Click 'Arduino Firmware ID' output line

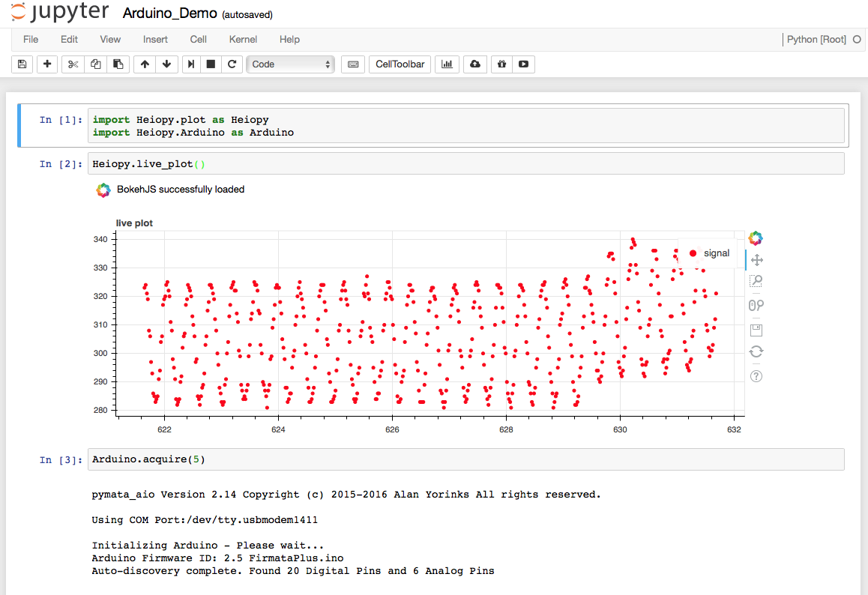tap(217, 558)
